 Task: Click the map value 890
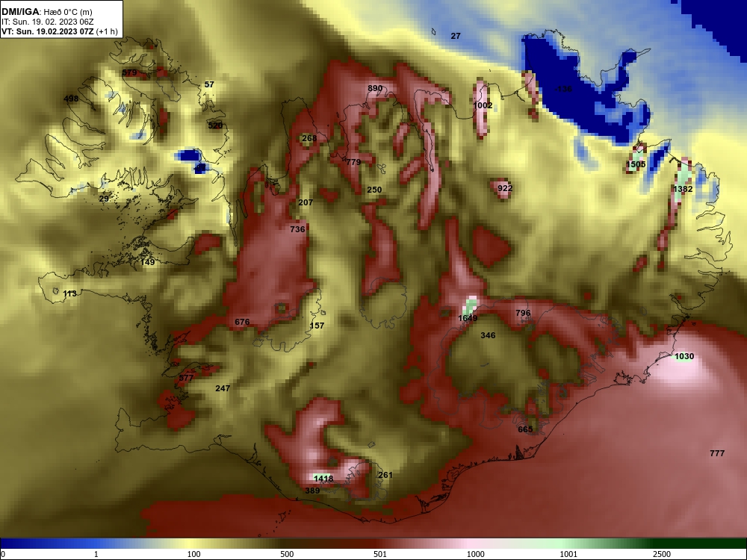tap(375, 88)
